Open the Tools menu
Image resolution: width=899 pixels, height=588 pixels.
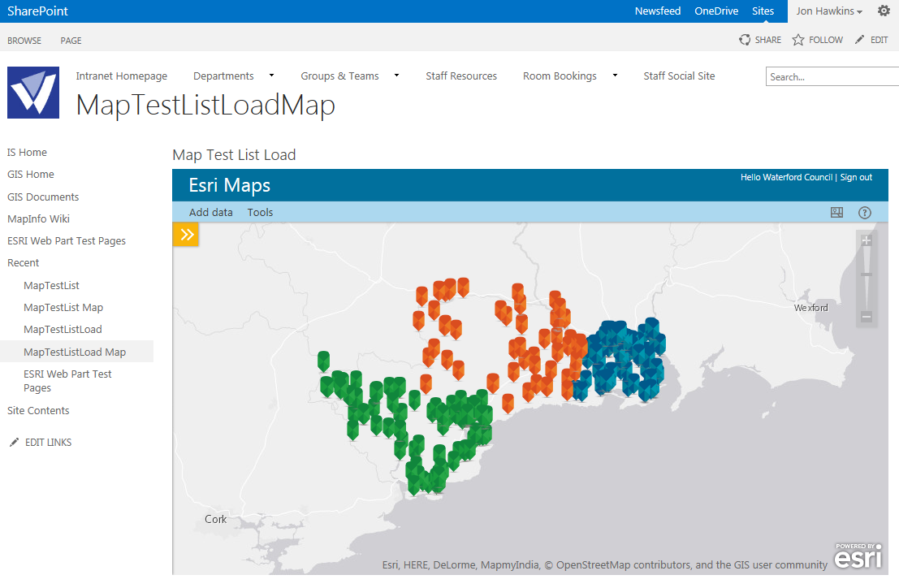(261, 213)
